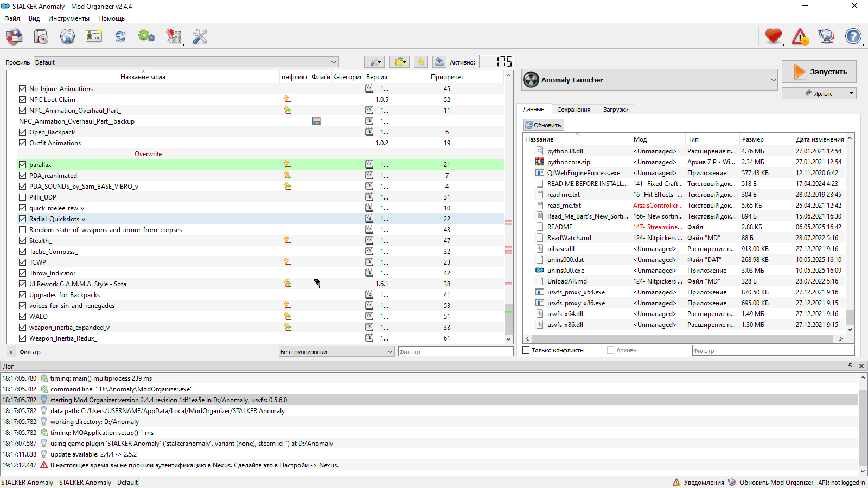Open the 'Без группировки' grouping dropdown

pos(336,351)
